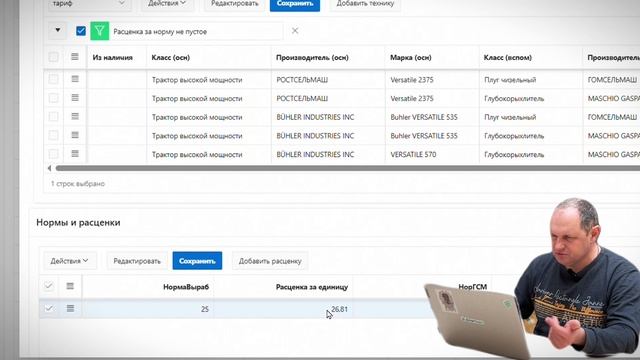Image resolution: width=640 pixels, height=360 pixels.
Task: Click the top Сохранить button
Action: click(x=295, y=4)
